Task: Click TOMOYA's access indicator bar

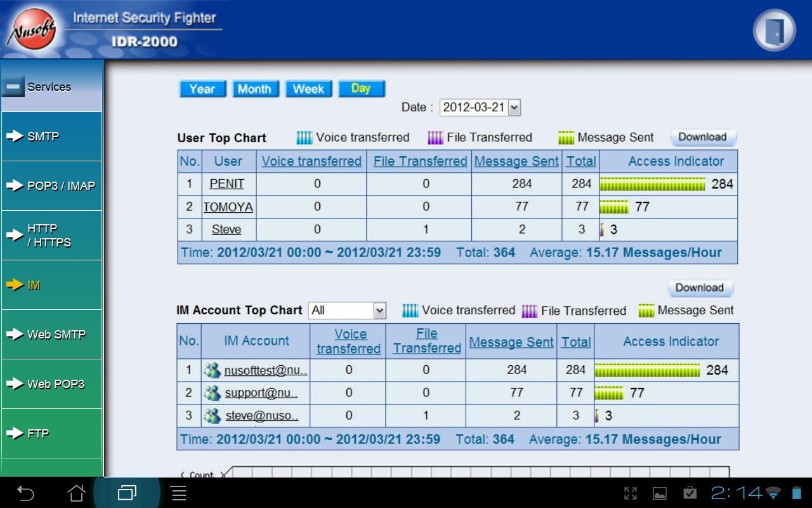Action: tap(614, 207)
